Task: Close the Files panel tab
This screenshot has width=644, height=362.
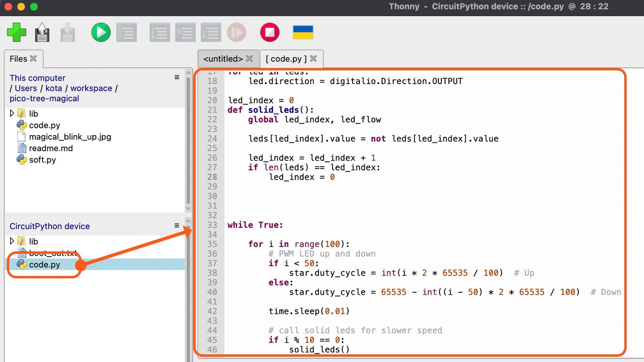Action: (x=33, y=59)
